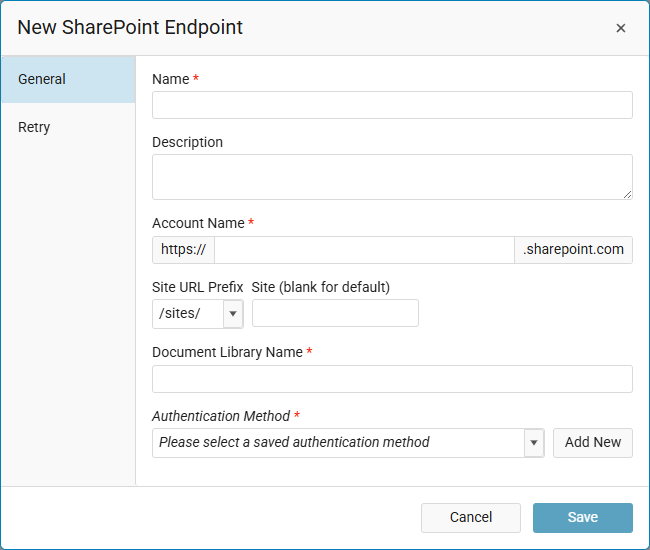
Task: Click inside the Description text area
Action: [392, 177]
